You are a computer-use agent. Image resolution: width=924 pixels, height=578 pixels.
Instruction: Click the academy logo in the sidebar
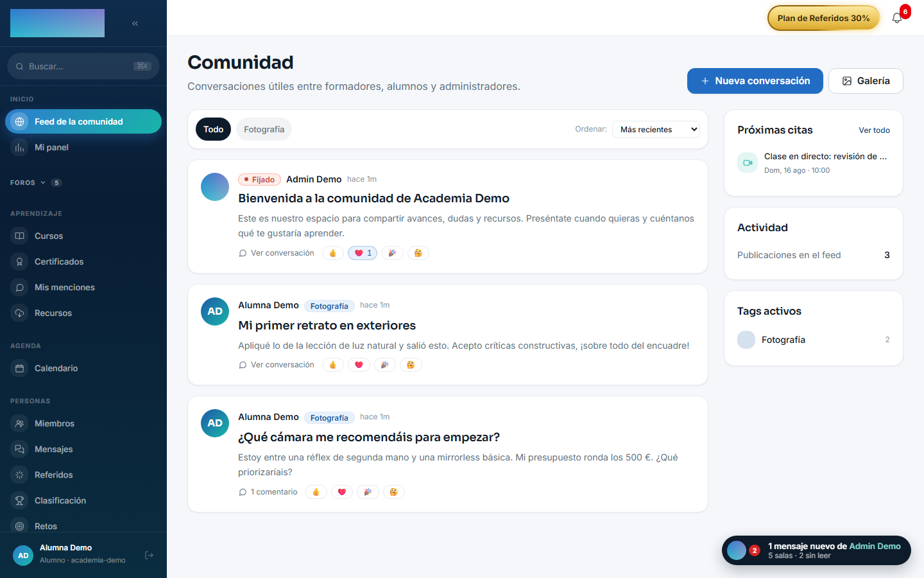[57, 23]
